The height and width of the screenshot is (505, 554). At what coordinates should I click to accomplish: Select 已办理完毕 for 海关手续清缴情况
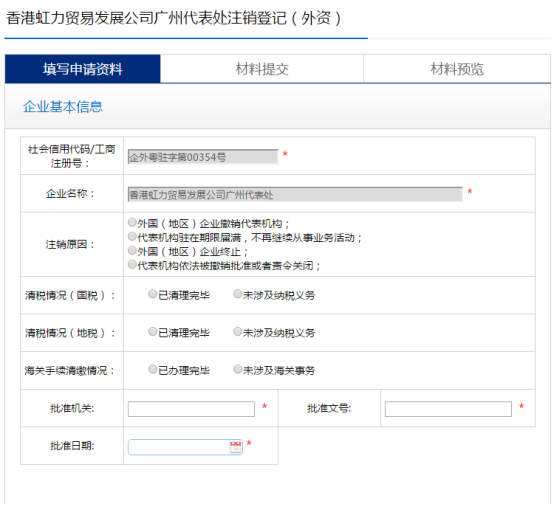153,369
